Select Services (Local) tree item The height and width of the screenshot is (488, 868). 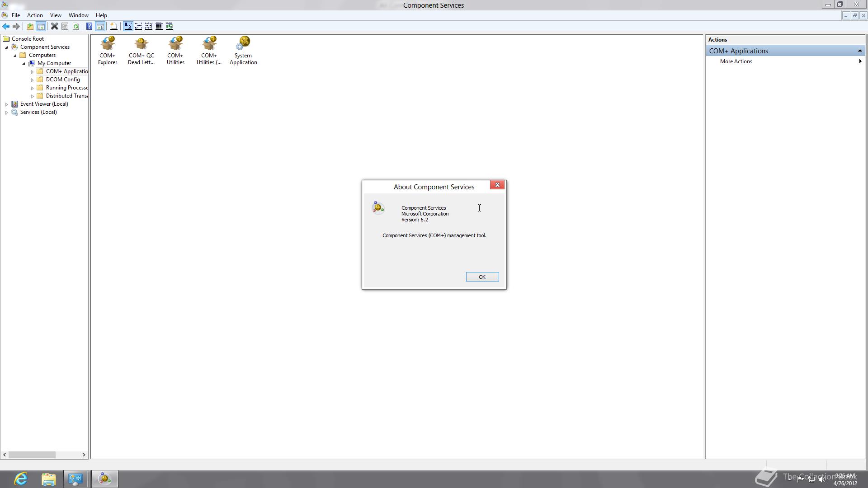coord(38,112)
